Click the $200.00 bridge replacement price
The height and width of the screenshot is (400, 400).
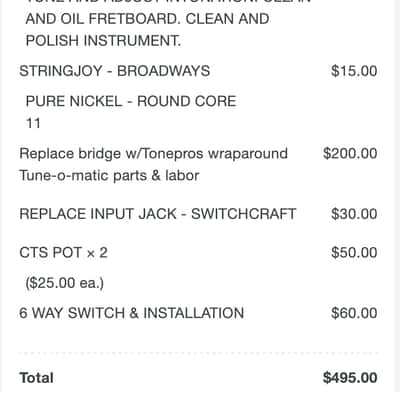point(350,154)
